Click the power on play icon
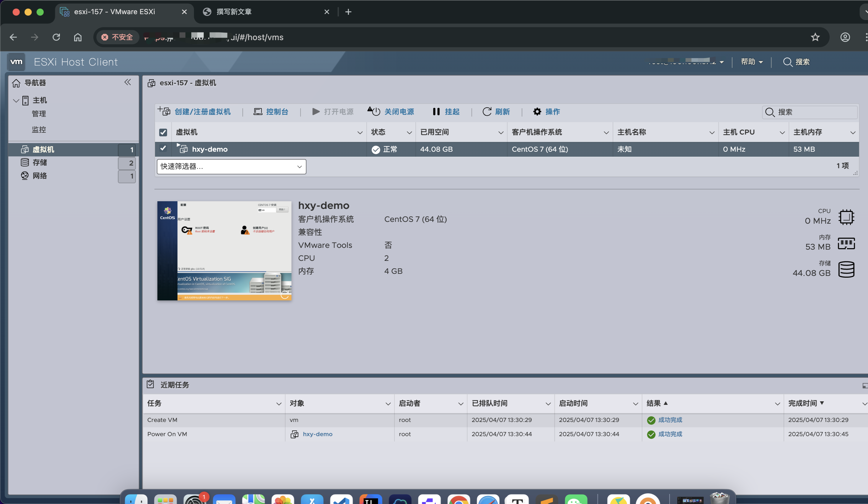Screen dimensions: 868x504 pyautogui.click(x=316, y=112)
